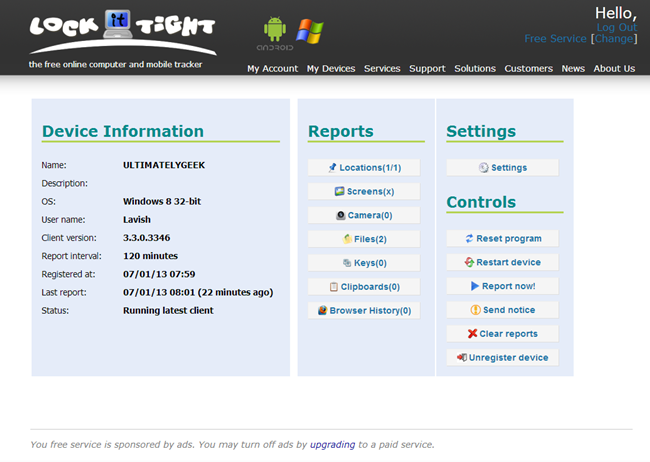
Task: Open the Keys(0) report
Action: 364,263
